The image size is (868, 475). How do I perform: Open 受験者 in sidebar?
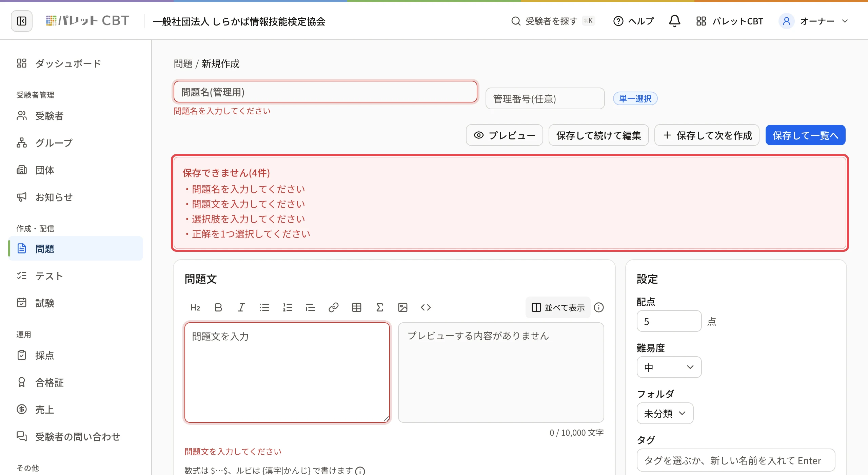(x=75, y=116)
